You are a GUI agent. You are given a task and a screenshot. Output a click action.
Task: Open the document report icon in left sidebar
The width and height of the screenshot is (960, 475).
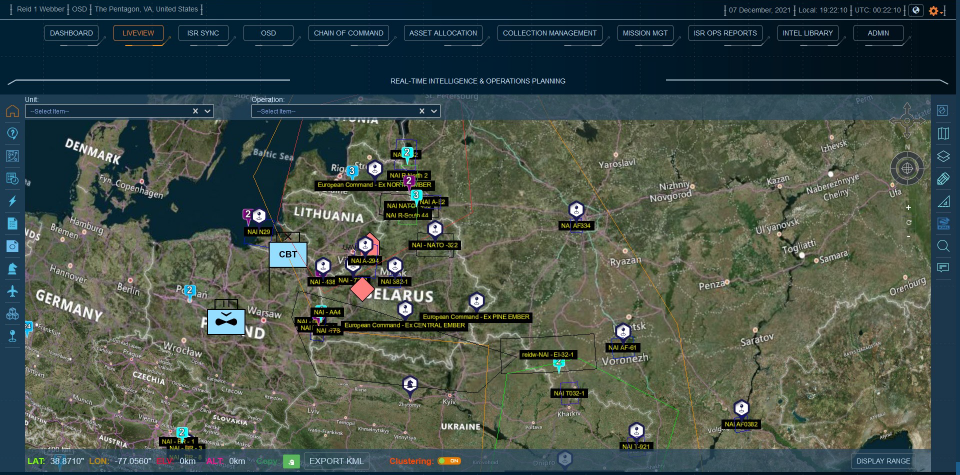tap(12, 223)
